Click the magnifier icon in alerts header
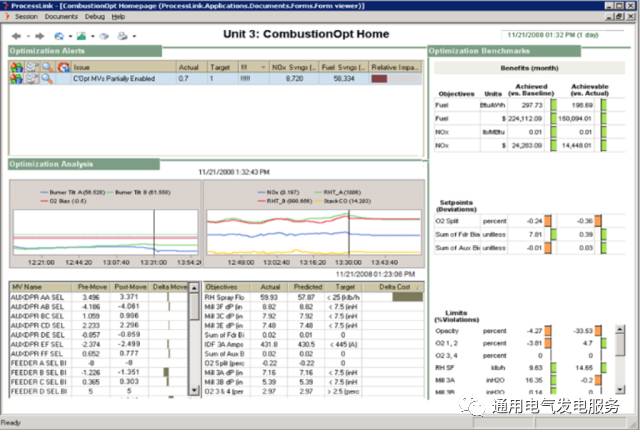The height and width of the screenshot is (435, 640). [x=48, y=67]
